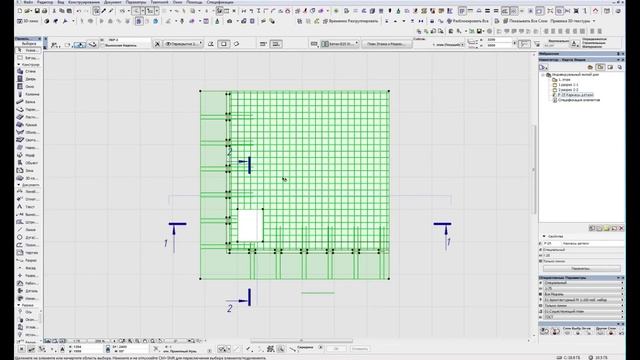
Task: Open the Документ menu
Action: 112,2
